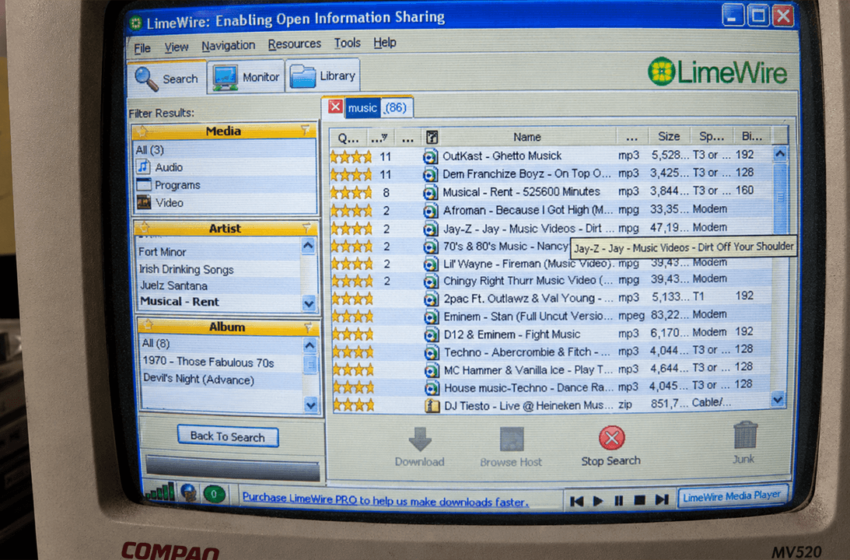The height and width of the screenshot is (560, 850).
Task: Select Juelz Santana artist
Action: pyautogui.click(x=173, y=286)
